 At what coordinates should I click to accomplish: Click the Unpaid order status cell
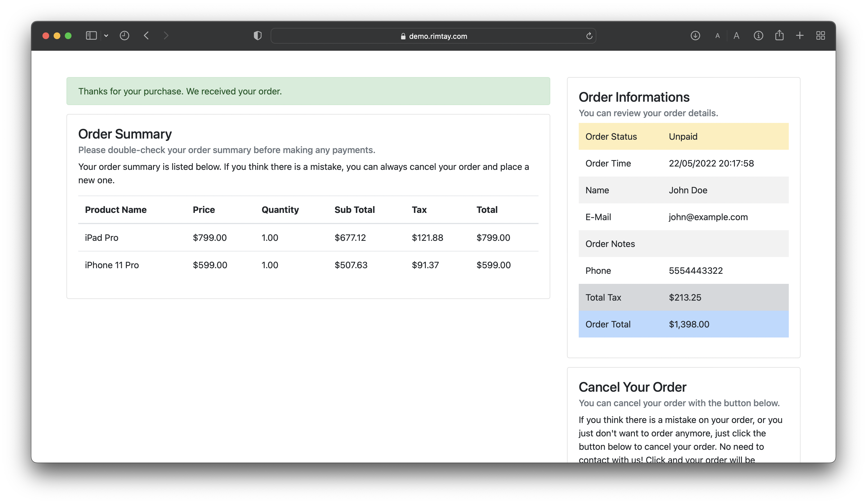pyautogui.click(x=683, y=136)
